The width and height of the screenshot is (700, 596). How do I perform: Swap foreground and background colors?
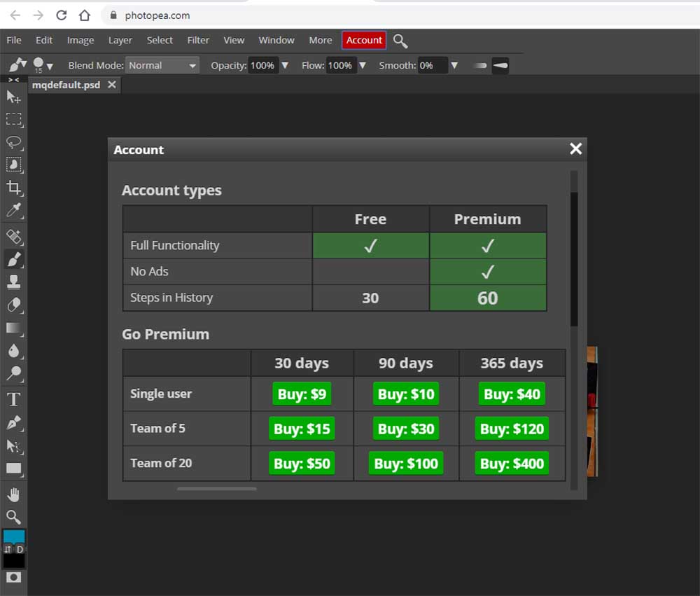8,549
